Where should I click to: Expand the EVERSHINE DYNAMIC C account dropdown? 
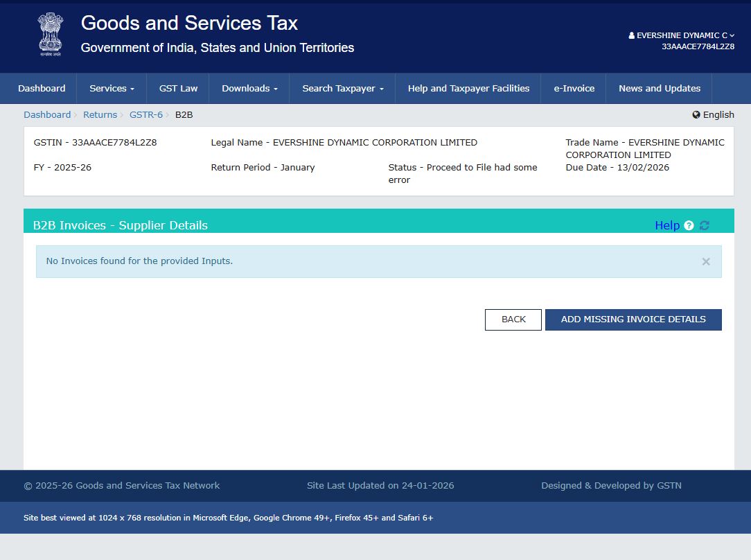coord(682,35)
